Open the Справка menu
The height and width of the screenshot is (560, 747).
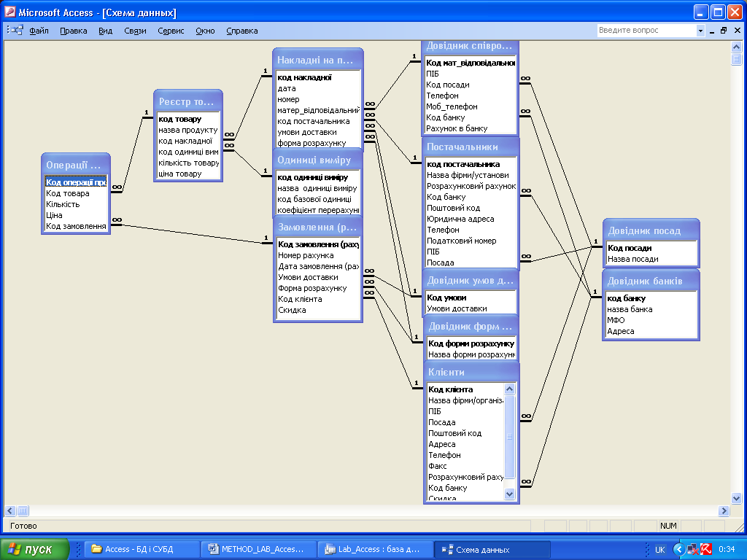242,31
